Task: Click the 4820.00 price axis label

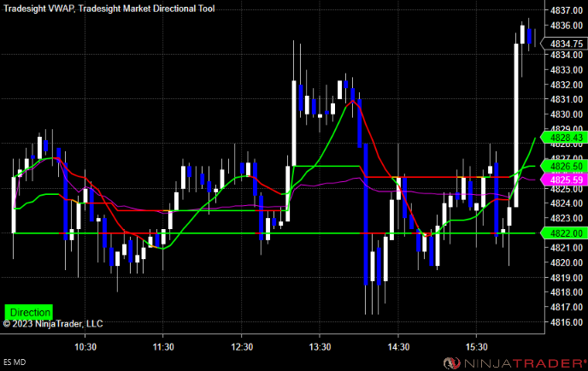Action: 567,262
